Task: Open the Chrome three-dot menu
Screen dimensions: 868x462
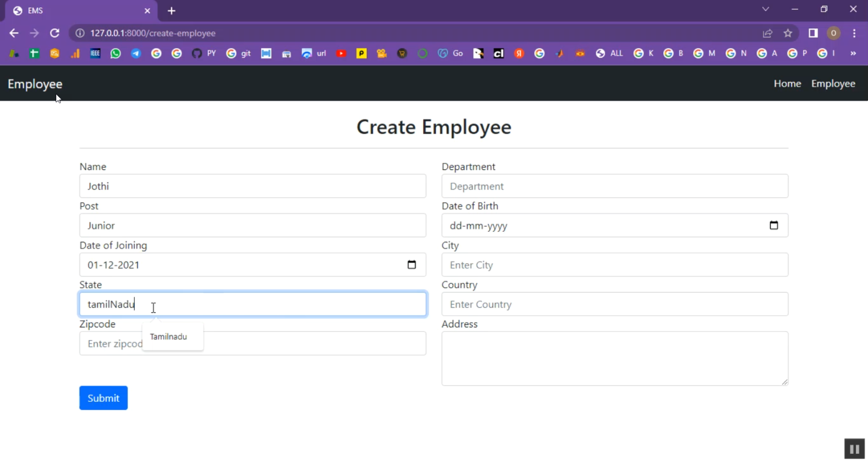Action: coord(854,34)
